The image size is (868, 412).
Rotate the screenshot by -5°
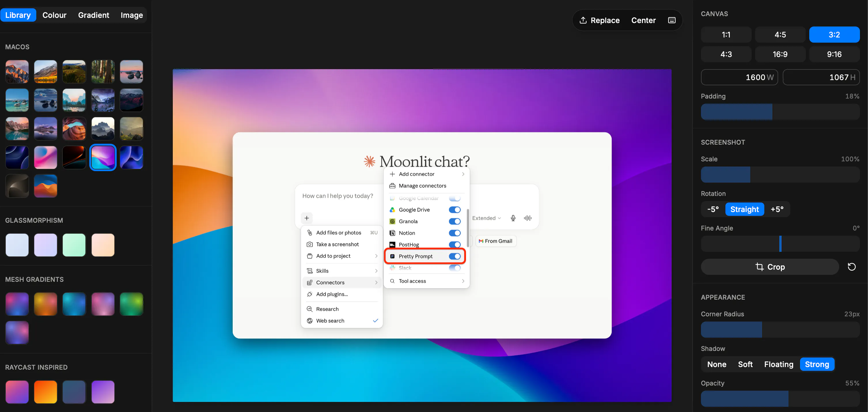pos(713,209)
